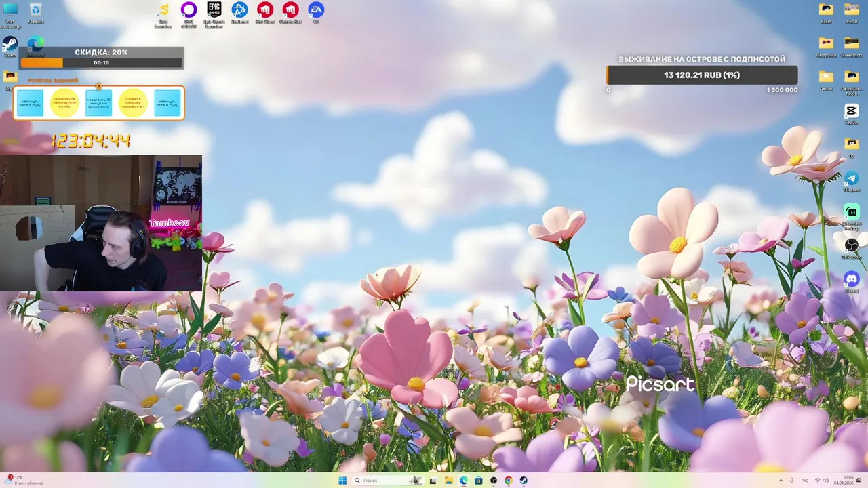
Task: Click the microphone icon in system tray
Action: coord(791,481)
